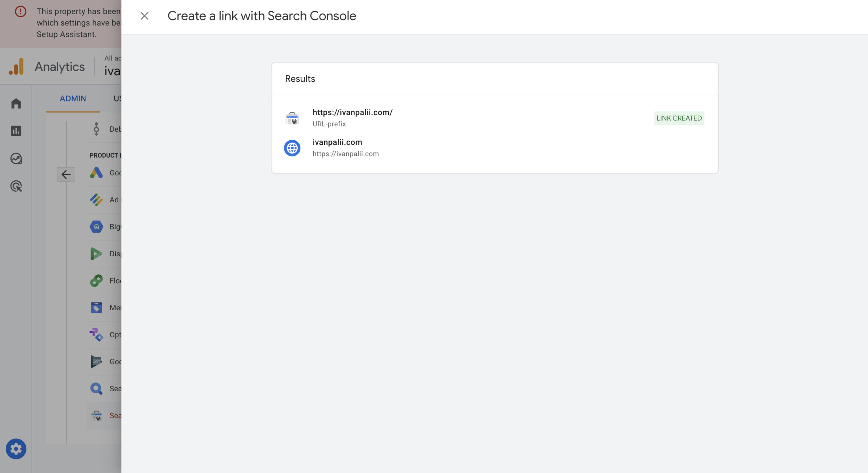Click the Merchant Center links icon
The height and width of the screenshot is (473, 868).
click(97, 308)
